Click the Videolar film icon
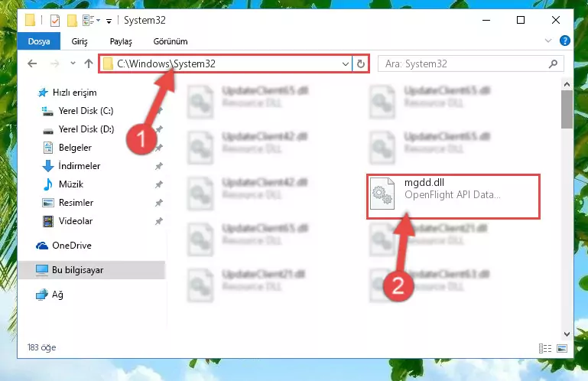This screenshot has width=588, height=381. coord(48,221)
